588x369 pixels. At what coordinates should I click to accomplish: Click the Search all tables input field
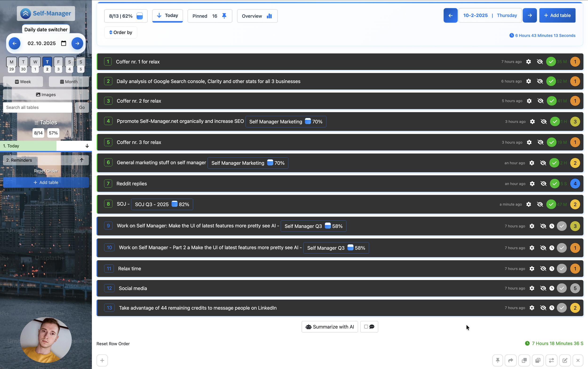[x=38, y=107]
